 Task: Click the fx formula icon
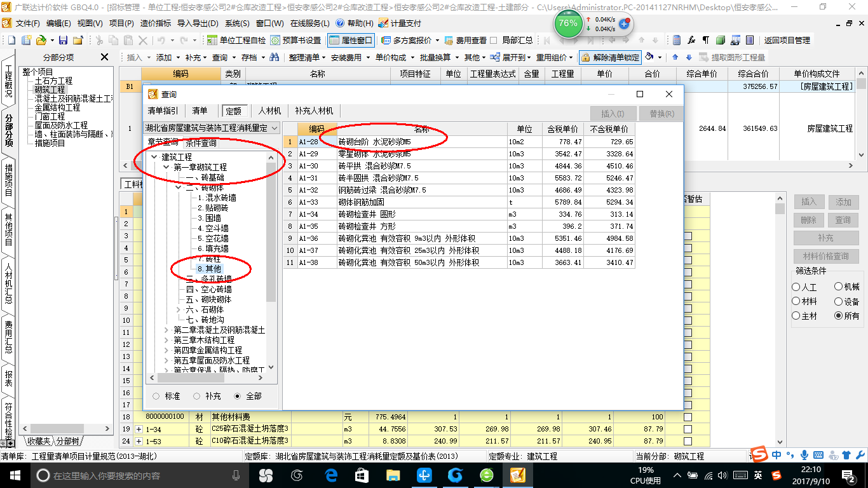[x=691, y=40]
